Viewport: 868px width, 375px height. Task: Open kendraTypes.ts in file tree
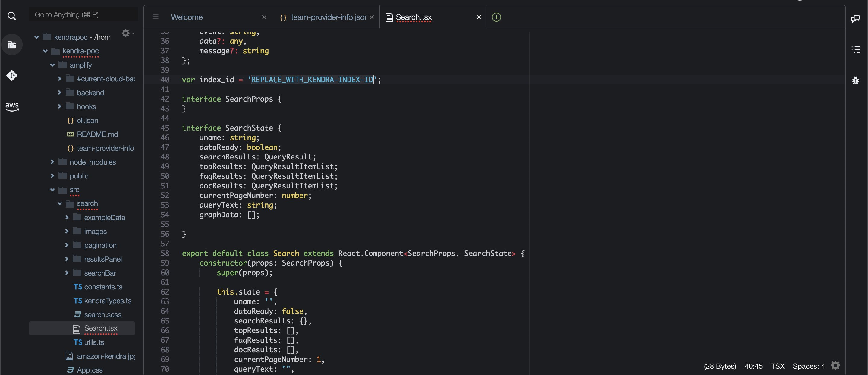coord(107,301)
